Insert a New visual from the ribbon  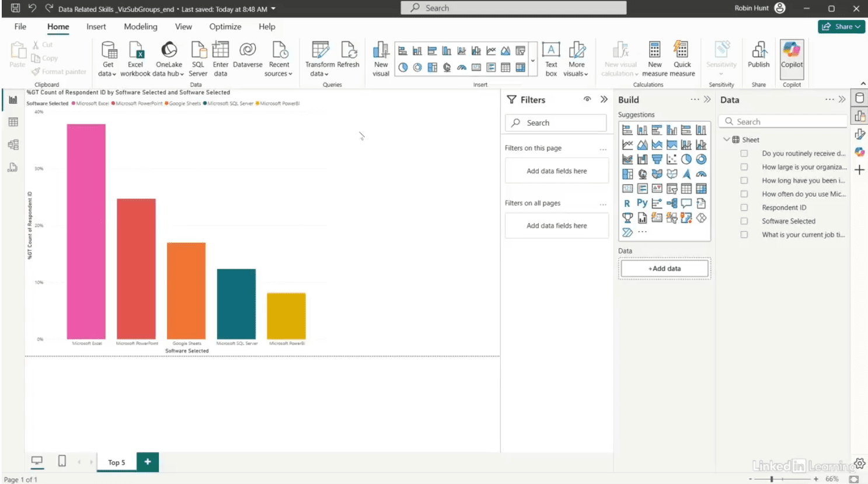(381, 58)
